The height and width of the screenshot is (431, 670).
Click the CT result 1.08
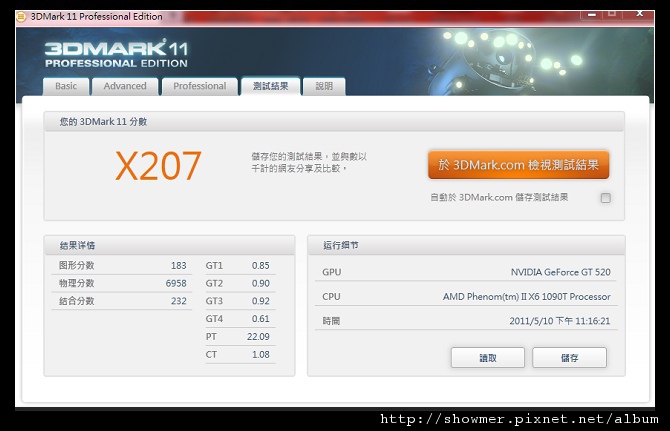pyautogui.click(x=261, y=355)
